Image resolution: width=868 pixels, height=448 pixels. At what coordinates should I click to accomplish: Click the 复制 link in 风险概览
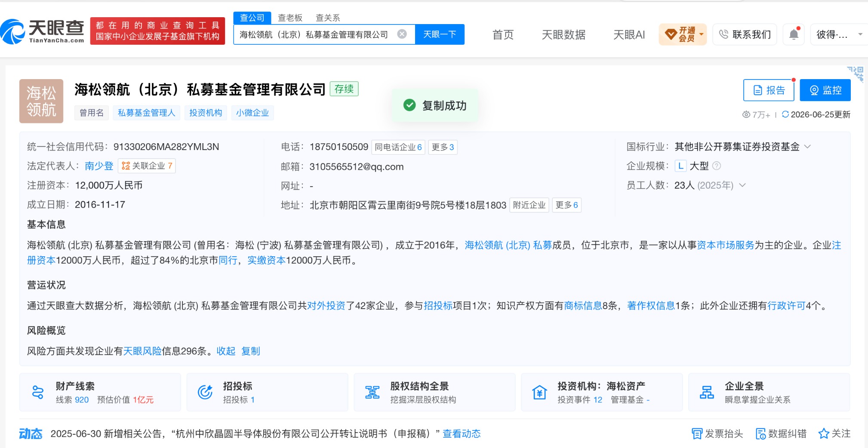(250, 351)
